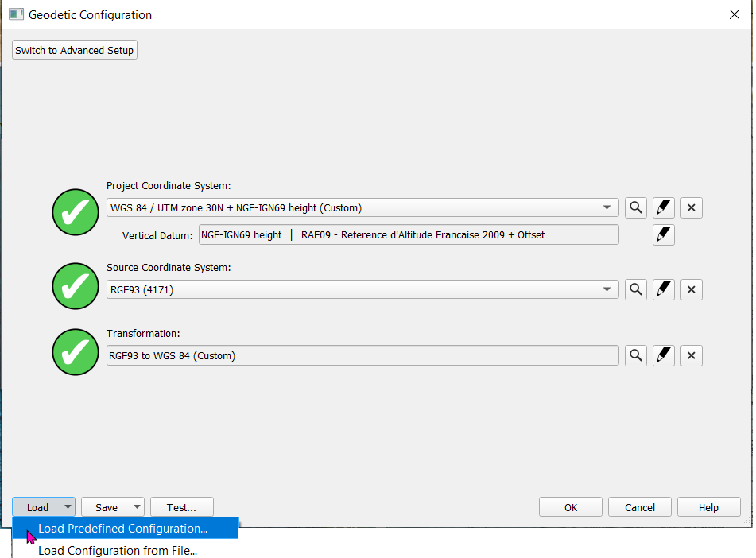Edit the Source Coordinate System
Screen dimensions: 756x558
664,290
